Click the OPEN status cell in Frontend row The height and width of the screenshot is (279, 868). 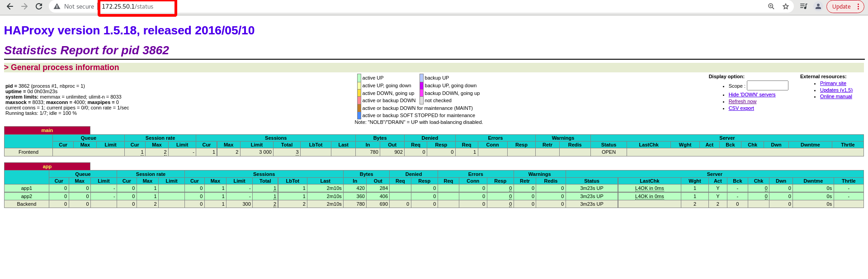click(609, 152)
